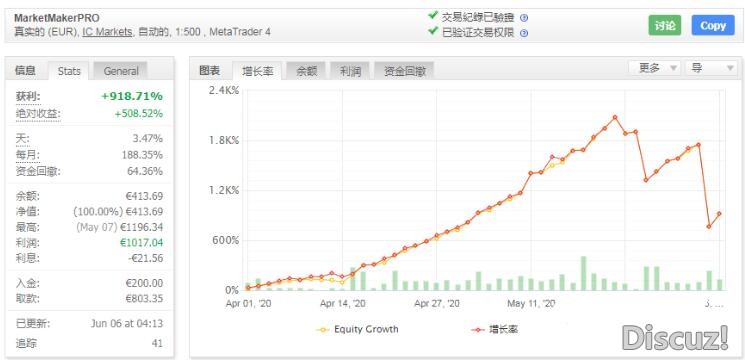Click the 600% y-axis label

tap(225, 240)
